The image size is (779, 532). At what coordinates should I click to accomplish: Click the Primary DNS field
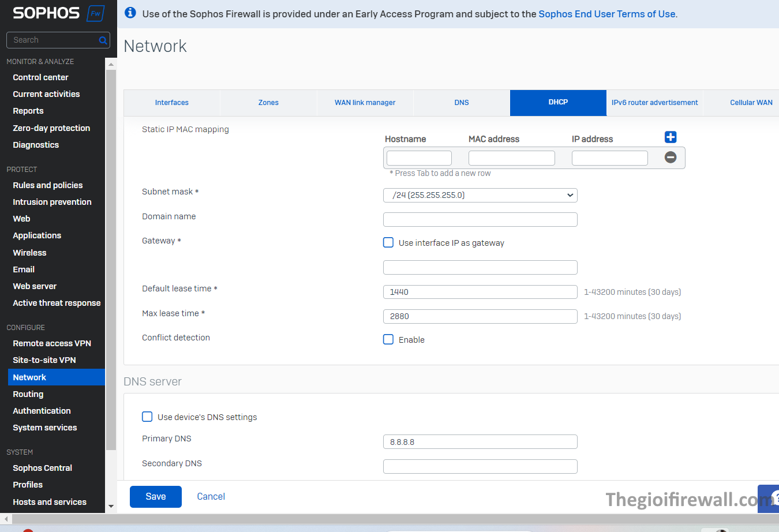click(x=480, y=442)
